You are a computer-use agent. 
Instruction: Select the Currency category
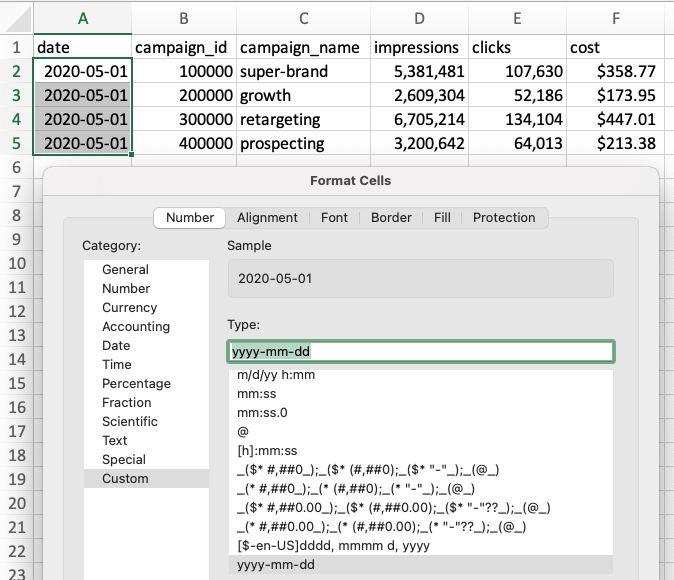pyautogui.click(x=129, y=308)
